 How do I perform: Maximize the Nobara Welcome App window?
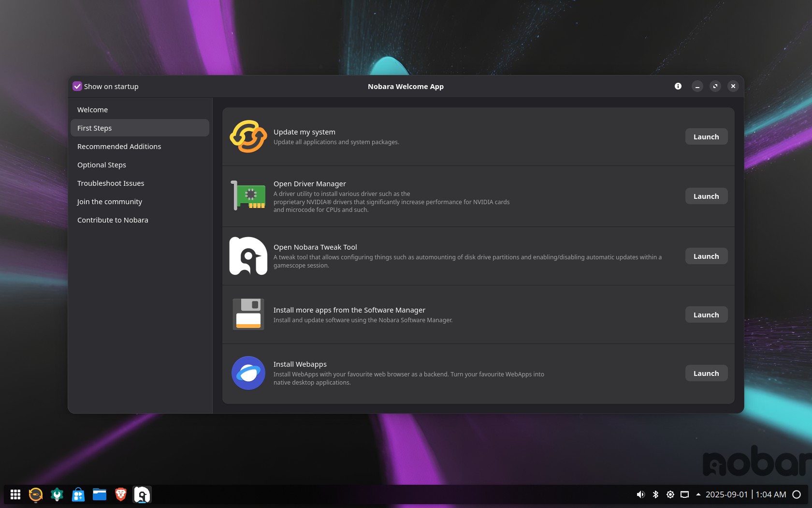tap(715, 86)
